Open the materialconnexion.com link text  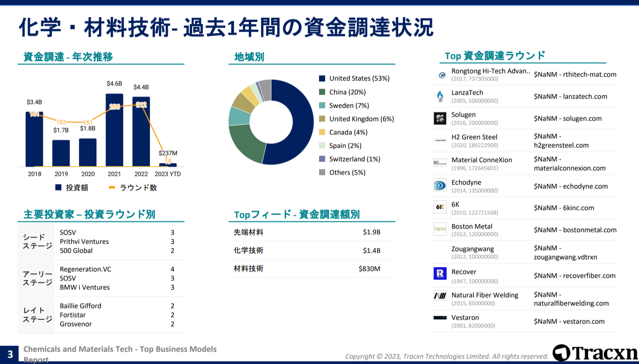(570, 168)
